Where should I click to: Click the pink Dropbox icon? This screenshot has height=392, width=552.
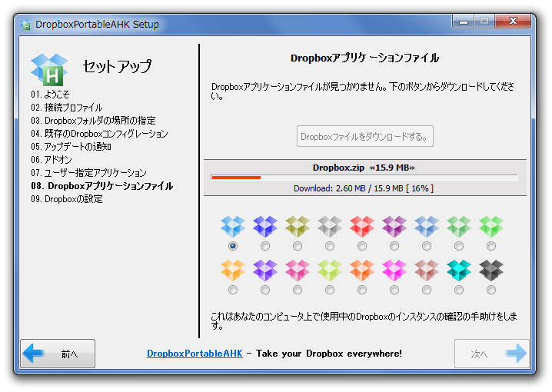298,271
